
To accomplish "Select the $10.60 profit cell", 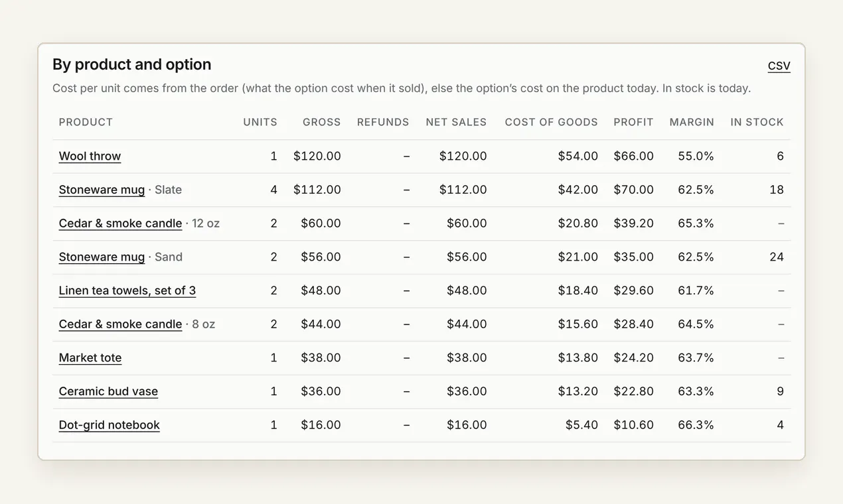I will click(x=634, y=425).
